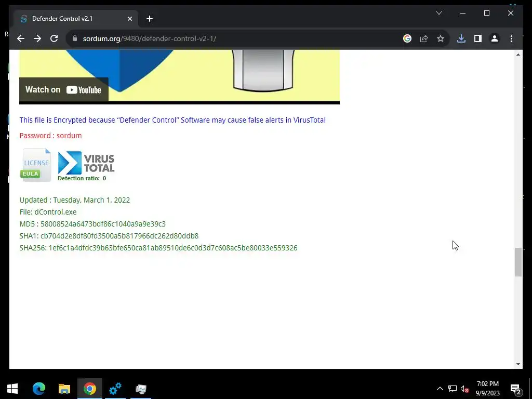Click the File: dControl.exe text
The width and height of the screenshot is (532, 399).
[48, 212]
